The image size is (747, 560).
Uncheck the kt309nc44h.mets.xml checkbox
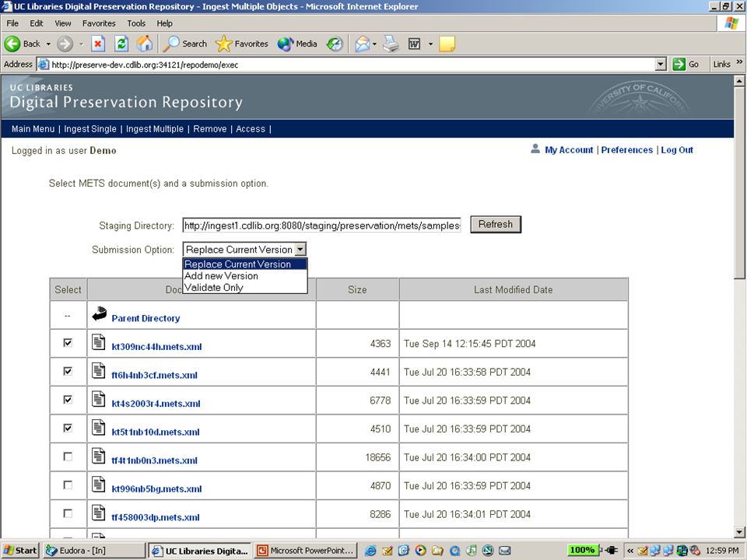click(x=68, y=342)
